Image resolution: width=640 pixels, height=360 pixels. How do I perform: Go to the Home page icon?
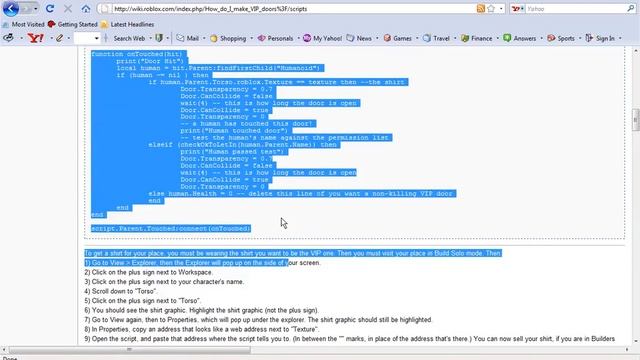tap(86, 9)
